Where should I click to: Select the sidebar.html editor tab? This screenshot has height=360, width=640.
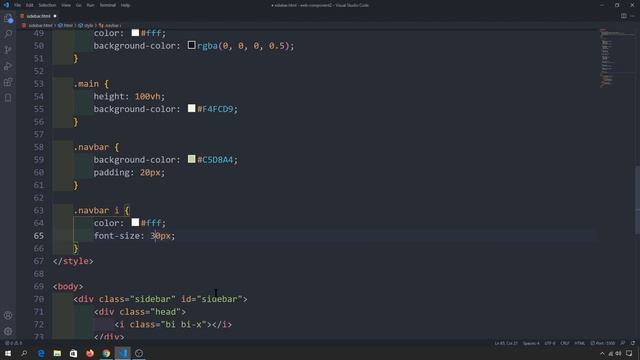coord(39,16)
